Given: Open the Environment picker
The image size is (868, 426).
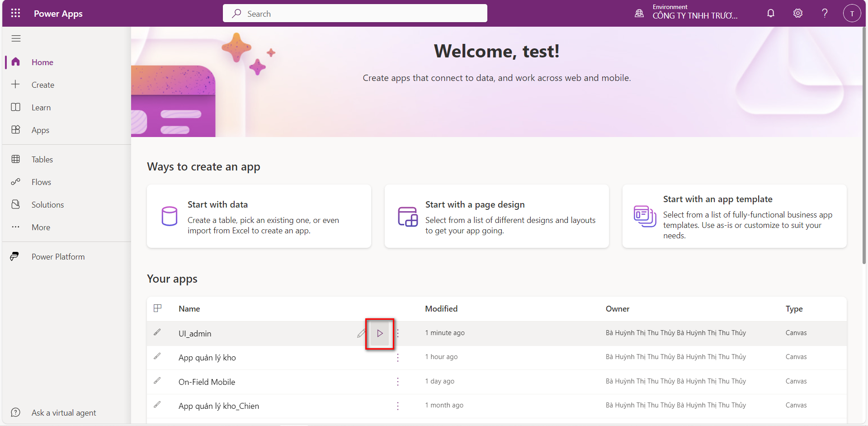Looking at the screenshot, I should pos(687,13).
